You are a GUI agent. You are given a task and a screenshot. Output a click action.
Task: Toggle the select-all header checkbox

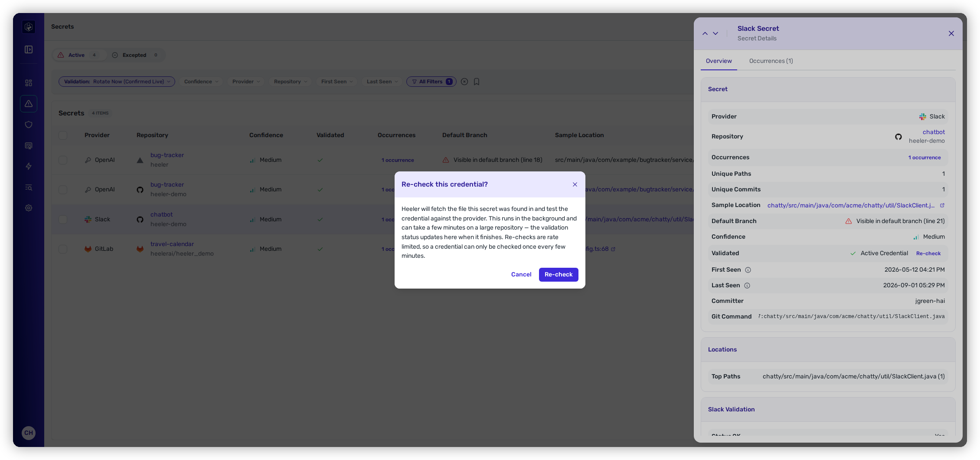pyautogui.click(x=63, y=135)
